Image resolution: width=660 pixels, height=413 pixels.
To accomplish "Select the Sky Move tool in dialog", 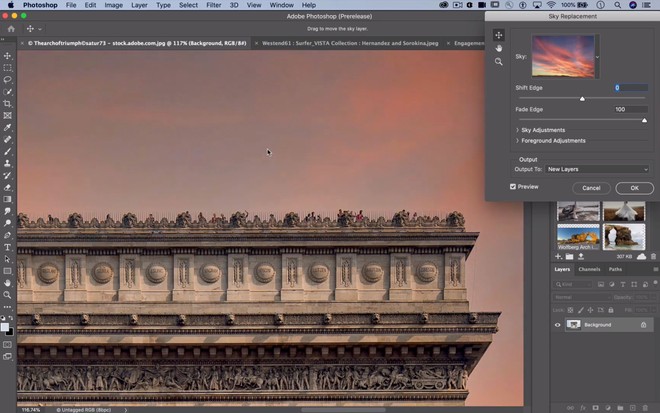I will tap(499, 35).
